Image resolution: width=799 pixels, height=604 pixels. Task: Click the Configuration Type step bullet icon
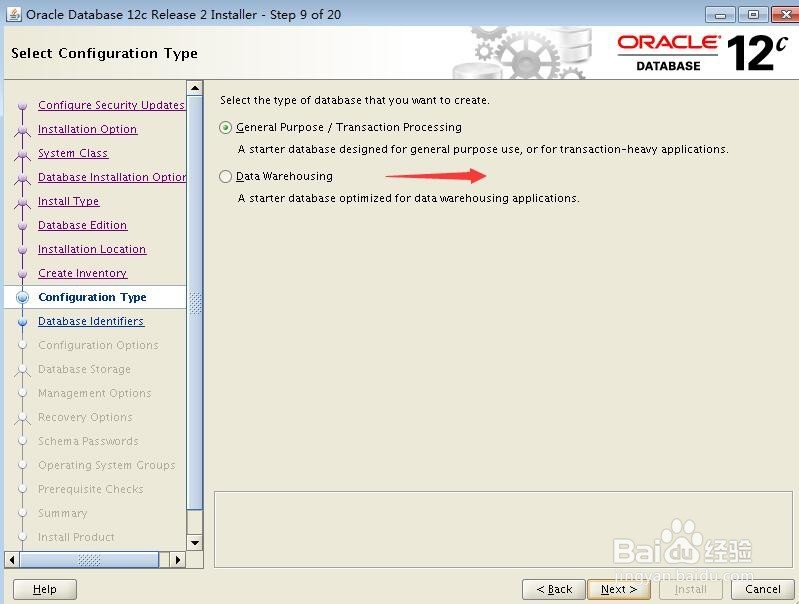coord(22,297)
